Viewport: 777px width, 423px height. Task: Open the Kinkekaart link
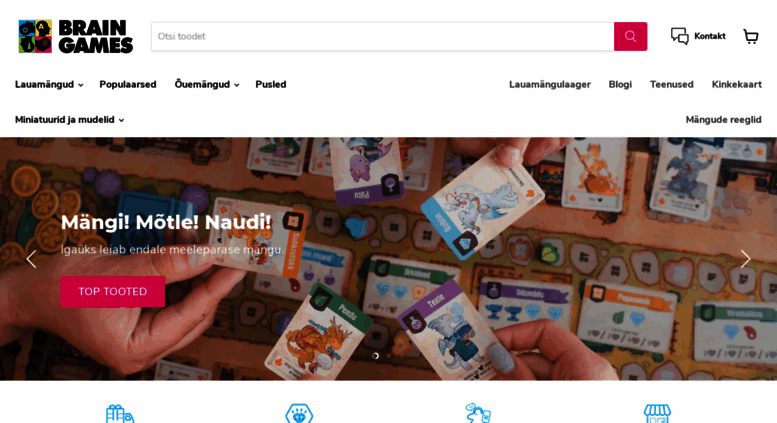click(x=736, y=85)
